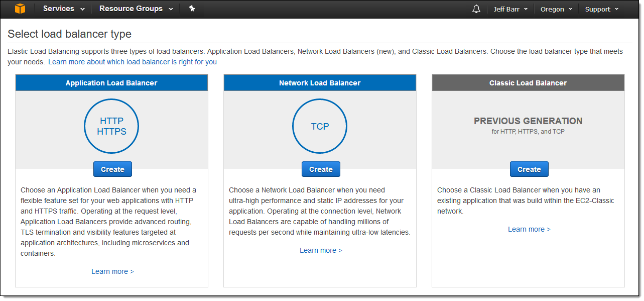Click the pin shortcuts icon in navbar
Screen dimensions: 644x301
[192, 9]
